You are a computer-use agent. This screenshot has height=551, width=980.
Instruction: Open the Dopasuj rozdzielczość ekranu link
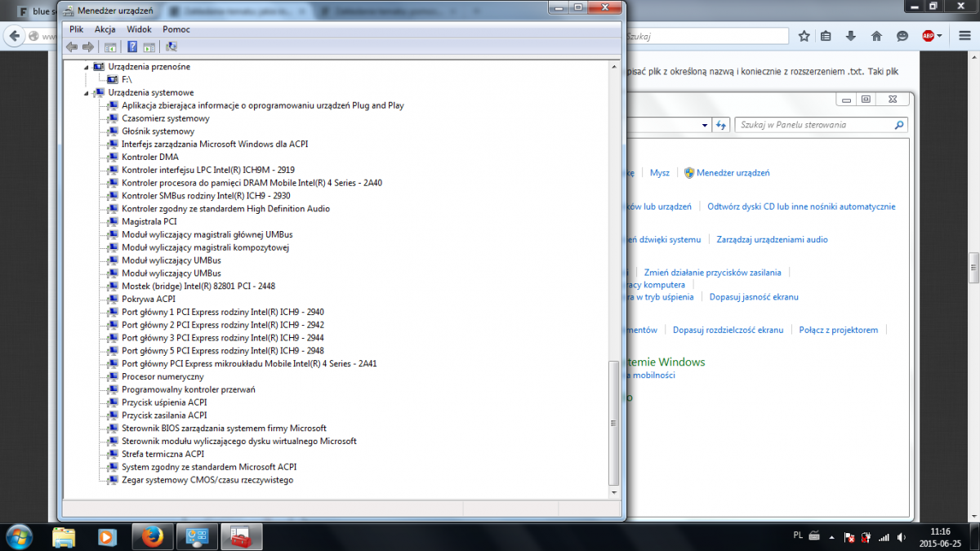(728, 330)
